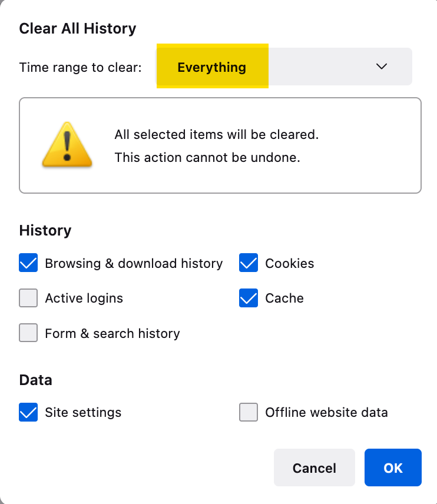
Task: Uncheck the Cookies checkbox
Action: (x=249, y=263)
